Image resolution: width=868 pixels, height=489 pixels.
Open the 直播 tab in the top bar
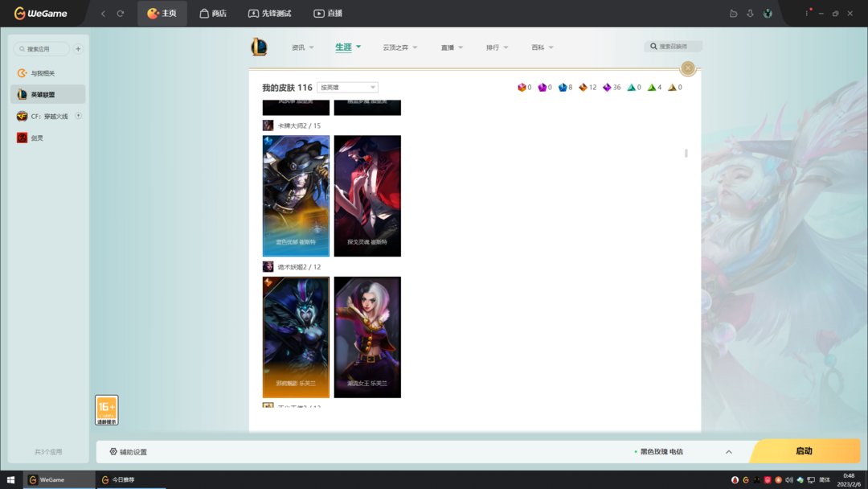tap(328, 14)
